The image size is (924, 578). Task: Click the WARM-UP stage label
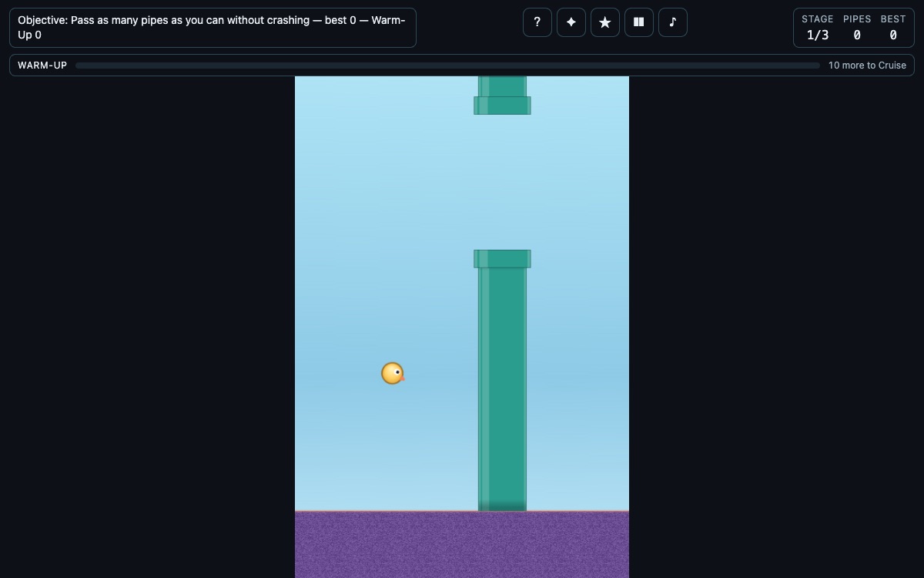pyautogui.click(x=42, y=66)
